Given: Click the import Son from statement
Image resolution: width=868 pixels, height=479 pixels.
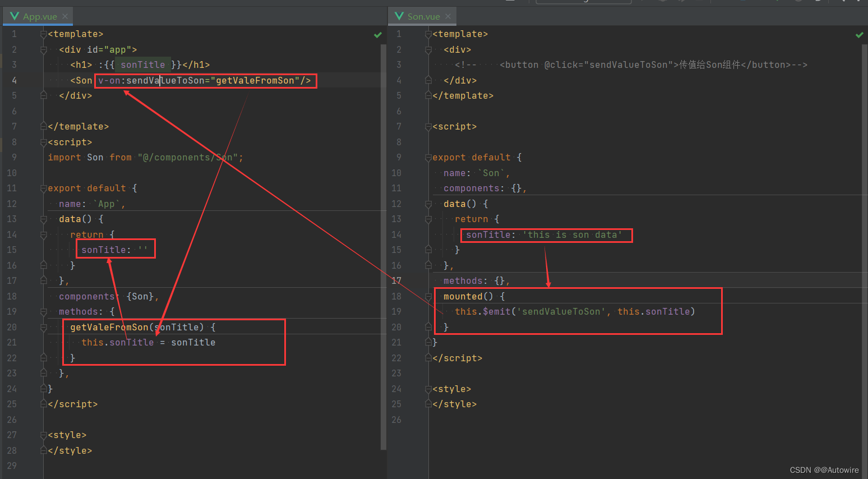Looking at the screenshot, I should [x=146, y=158].
